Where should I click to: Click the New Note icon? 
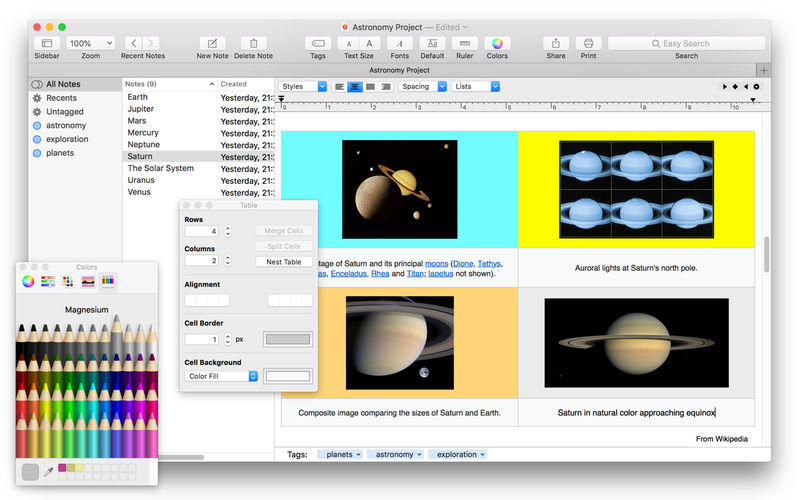212,44
